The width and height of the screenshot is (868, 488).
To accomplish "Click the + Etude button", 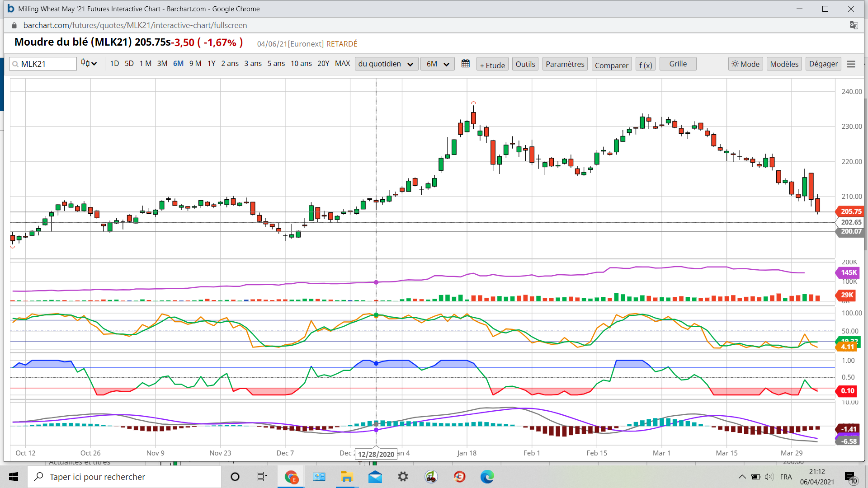I will [492, 65].
